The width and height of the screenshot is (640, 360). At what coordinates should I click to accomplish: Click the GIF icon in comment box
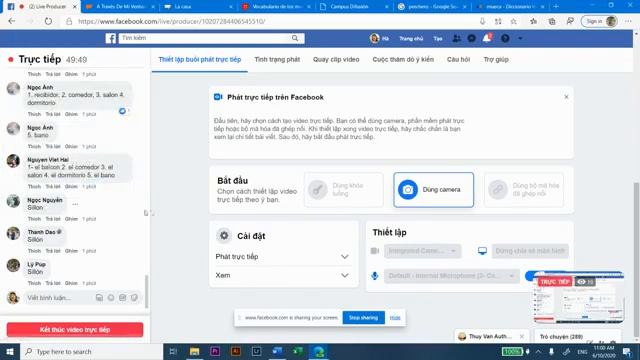(x=122, y=298)
